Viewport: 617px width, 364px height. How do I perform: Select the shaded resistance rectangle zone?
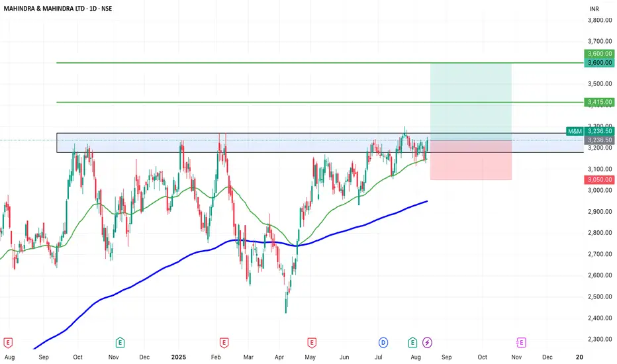(x=320, y=143)
